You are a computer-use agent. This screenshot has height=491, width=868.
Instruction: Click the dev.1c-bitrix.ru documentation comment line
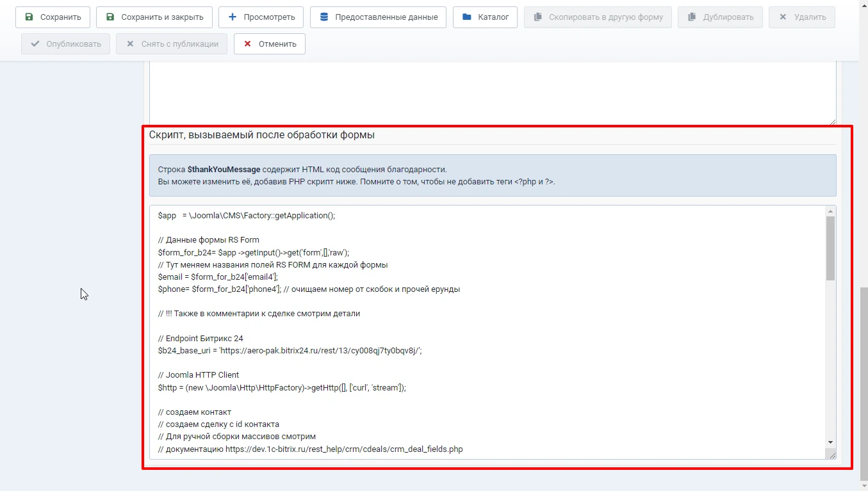(x=310, y=449)
